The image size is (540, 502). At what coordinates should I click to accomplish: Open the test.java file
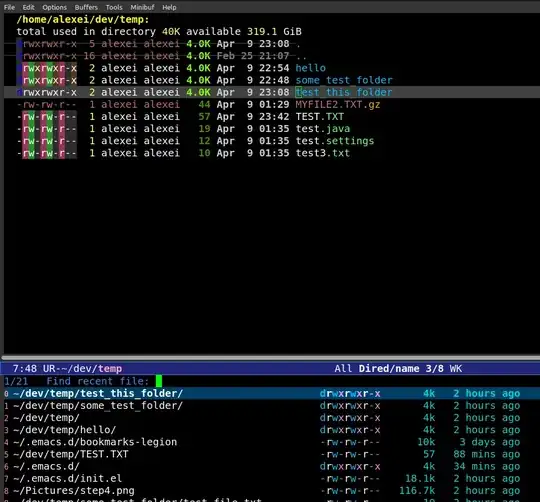click(x=323, y=129)
